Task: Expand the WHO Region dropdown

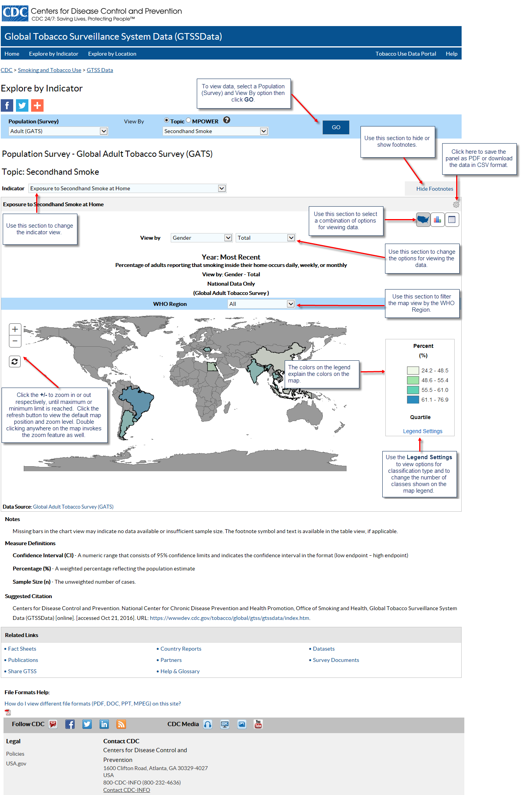Action: click(261, 304)
